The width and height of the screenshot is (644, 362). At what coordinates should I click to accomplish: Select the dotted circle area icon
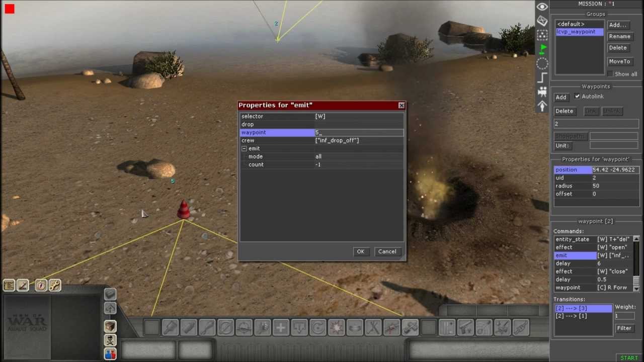[542, 64]
